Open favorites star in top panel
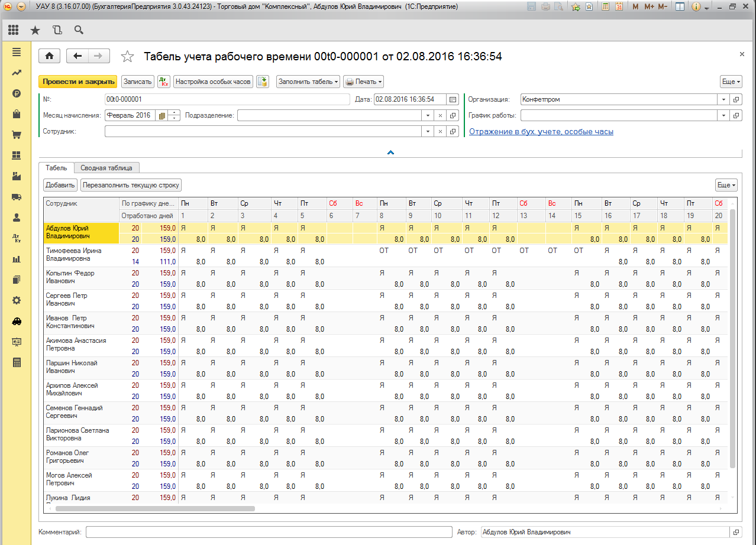 35,30
